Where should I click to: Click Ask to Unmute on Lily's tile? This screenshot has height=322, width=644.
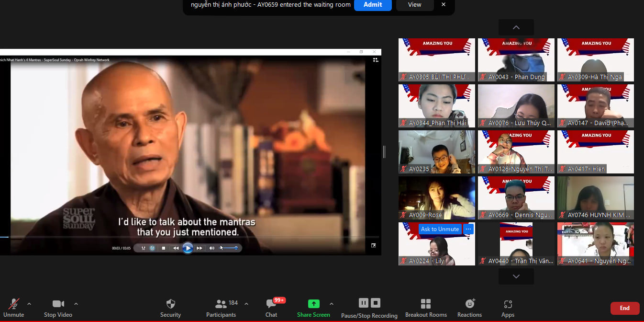pos(440,229)
